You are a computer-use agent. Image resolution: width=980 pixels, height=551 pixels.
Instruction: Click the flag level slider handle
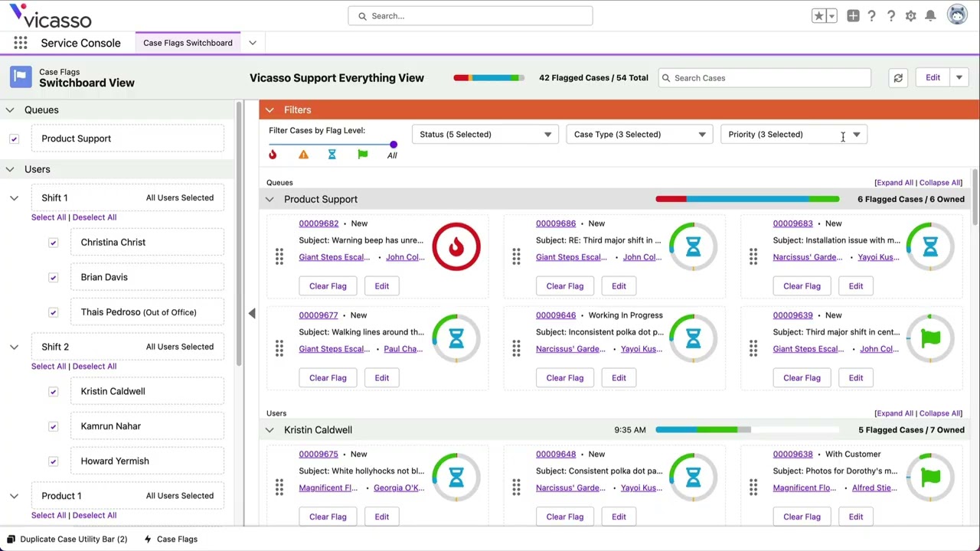[394, 144]
